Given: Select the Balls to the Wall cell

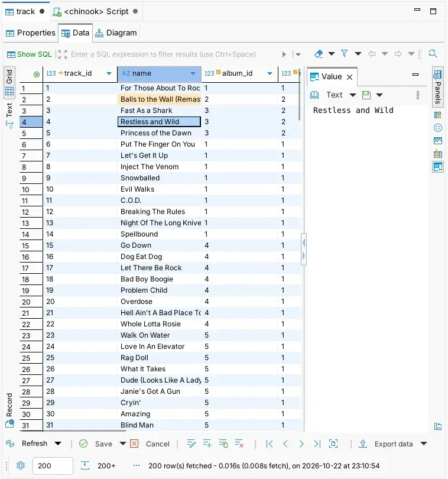Looking at the screenshot, I should point(159,99).
